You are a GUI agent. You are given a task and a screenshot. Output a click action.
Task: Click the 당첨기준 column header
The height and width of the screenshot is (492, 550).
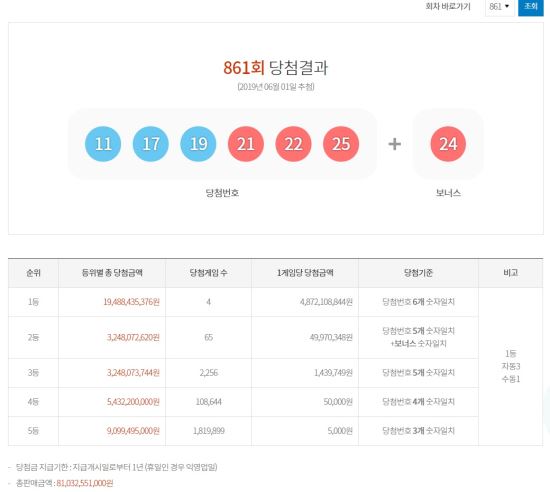point(418,273)
